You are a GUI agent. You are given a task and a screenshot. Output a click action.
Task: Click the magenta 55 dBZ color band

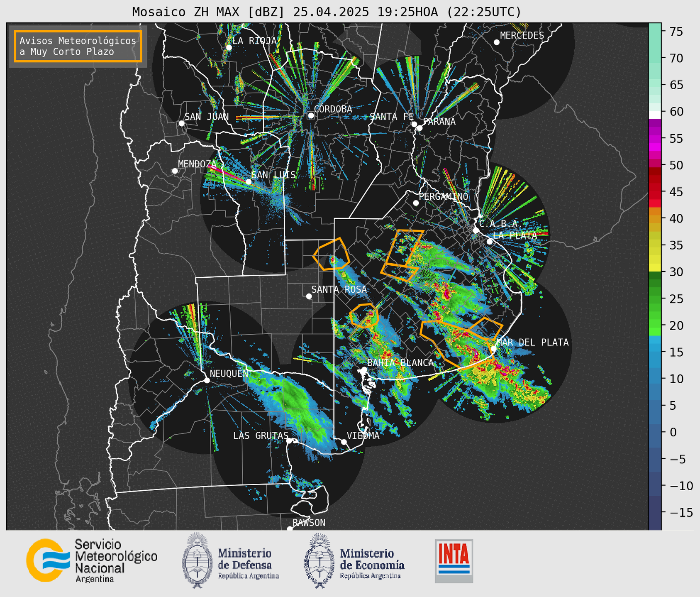tap(655, 139)
